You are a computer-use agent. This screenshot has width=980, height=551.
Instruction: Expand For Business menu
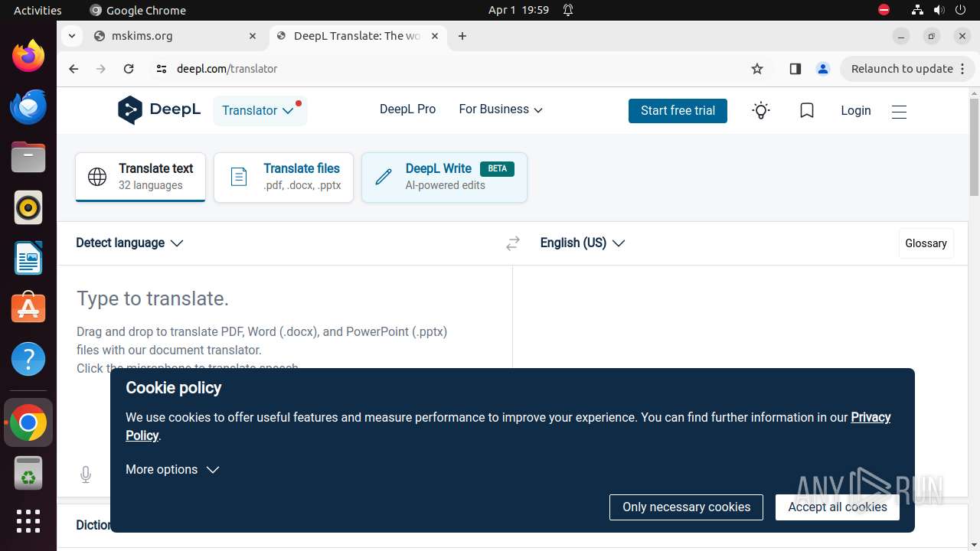501,109
